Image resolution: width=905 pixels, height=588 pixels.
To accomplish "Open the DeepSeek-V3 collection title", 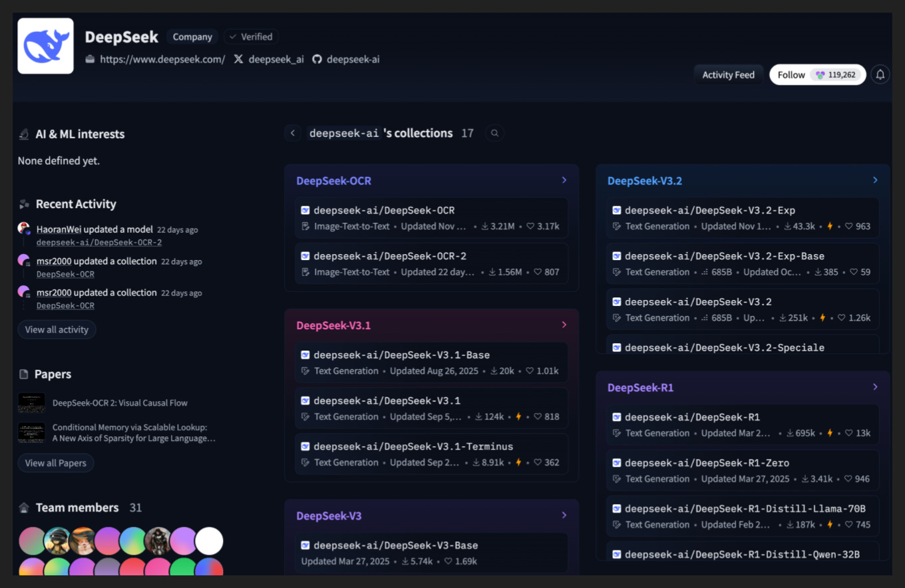I will 329,515.
